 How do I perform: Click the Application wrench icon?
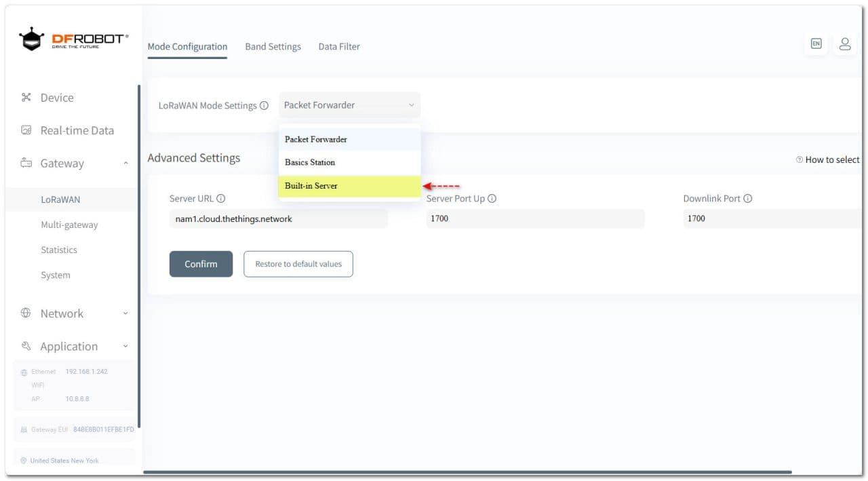(26, 346)
